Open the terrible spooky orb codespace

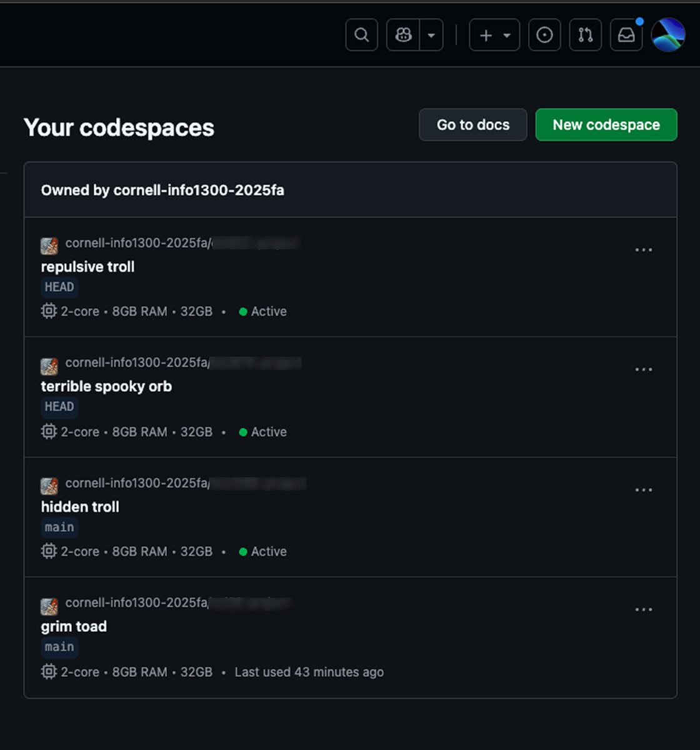point(106,386)
